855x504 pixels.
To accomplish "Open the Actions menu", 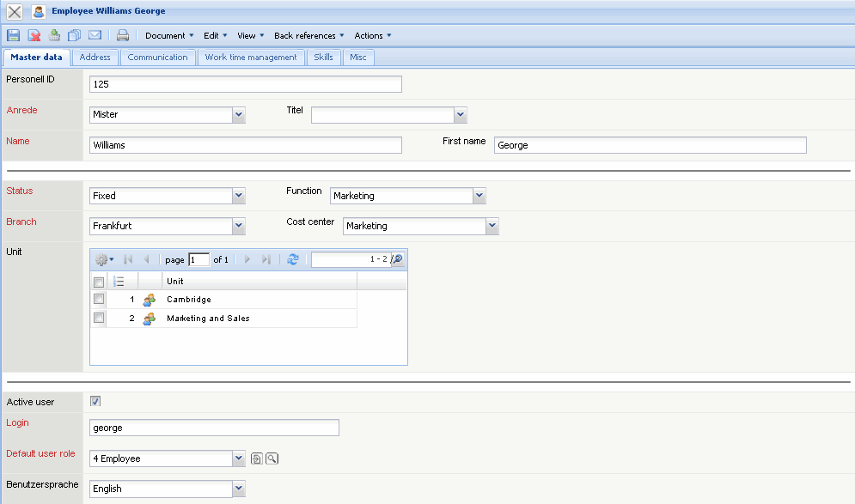I will (x=373, y=35).
